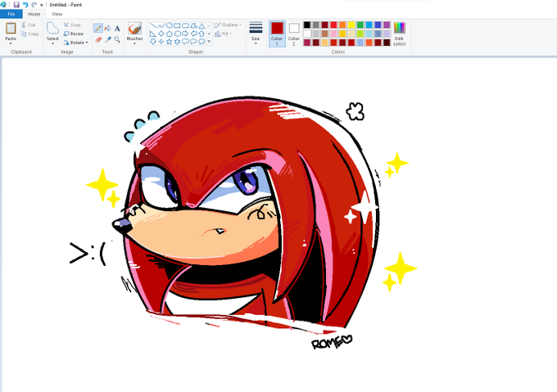Viewport: 557px width, 392px height.
Task: Choose the Oval callout shape
Action: pyautogui.click(x=193, y=42)
